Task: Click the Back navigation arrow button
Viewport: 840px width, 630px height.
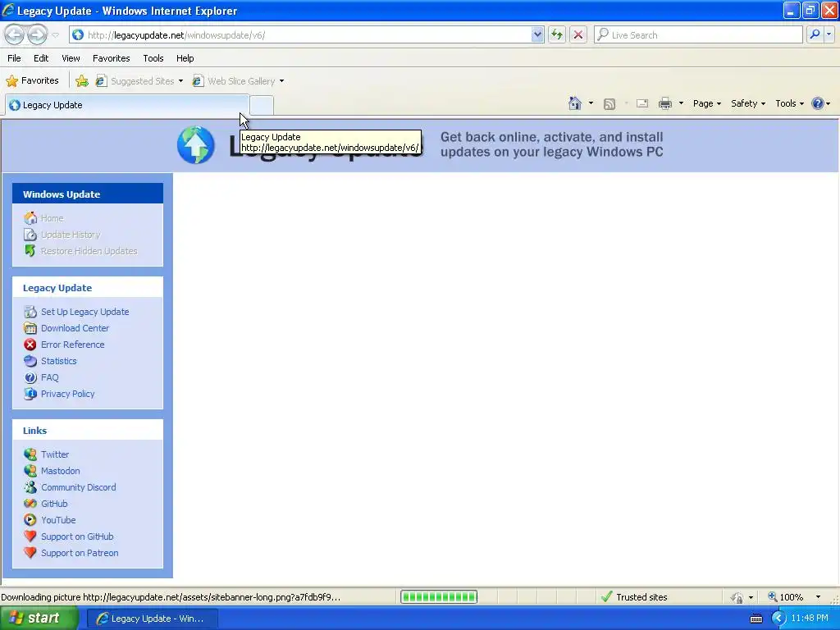Action: pyautogui.click(x=15, y=34)
